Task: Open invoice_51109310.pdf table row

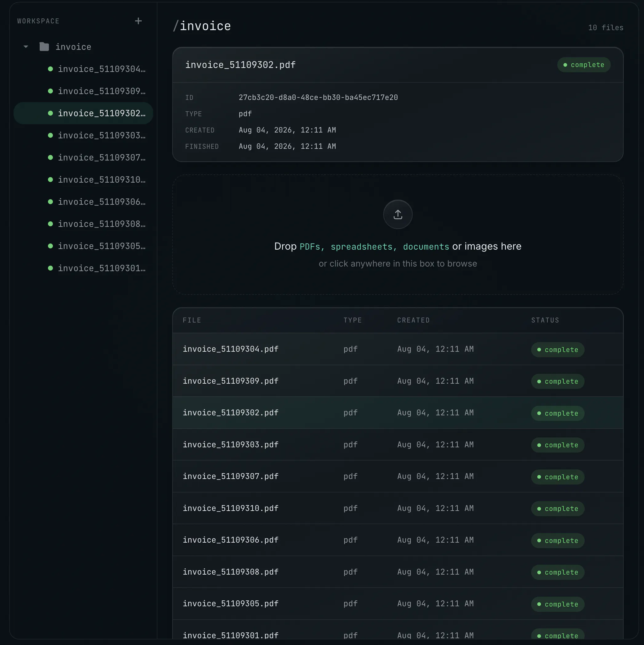Action: pyautogui.click(x=397, y=508)
